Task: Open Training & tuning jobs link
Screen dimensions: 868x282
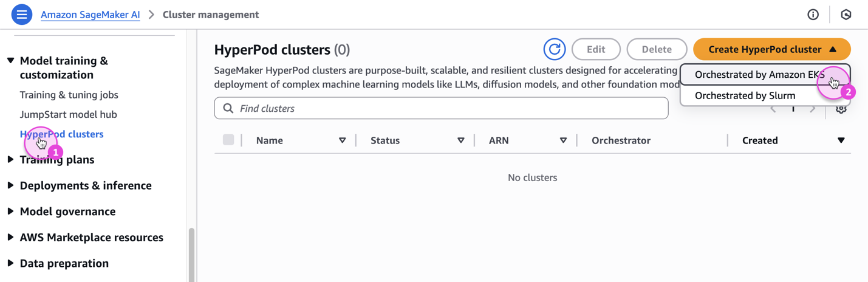Action: tap(69, 95)
